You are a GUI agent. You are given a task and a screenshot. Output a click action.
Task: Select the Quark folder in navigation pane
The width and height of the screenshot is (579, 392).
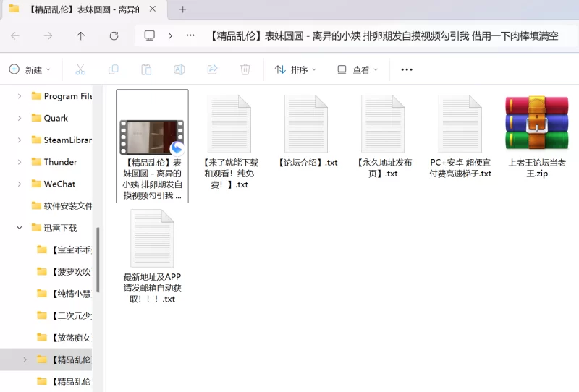[x=56, y=118]
